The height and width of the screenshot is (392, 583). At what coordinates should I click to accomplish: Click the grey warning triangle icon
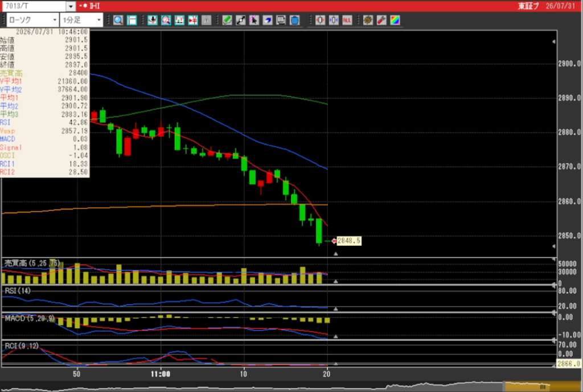point(206,20)
